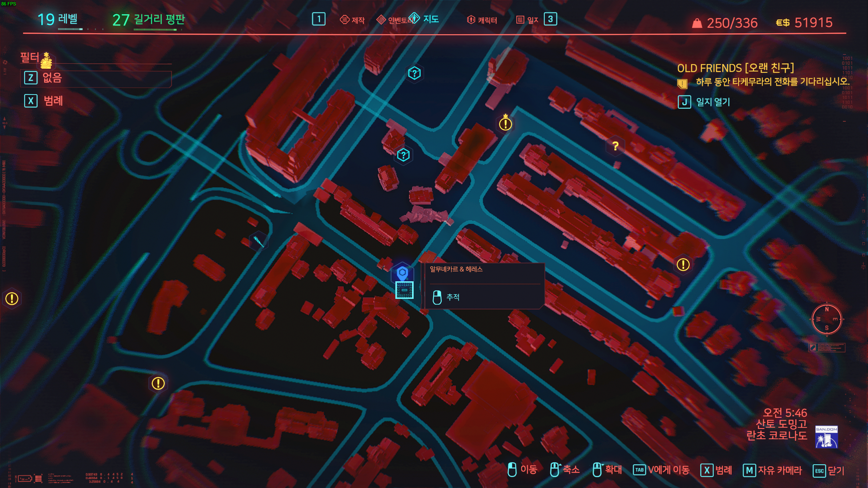868x488 pixels.
Task: Select the yellow exclamation marker at bottom left
Action: pyautogui.click(x=158, y=383)
